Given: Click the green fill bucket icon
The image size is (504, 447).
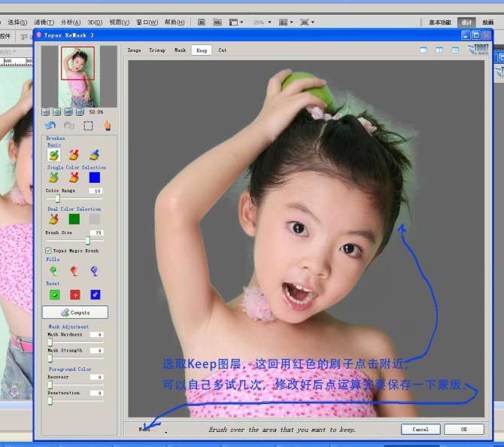Looking at the screenshot, I should (53, 271).
